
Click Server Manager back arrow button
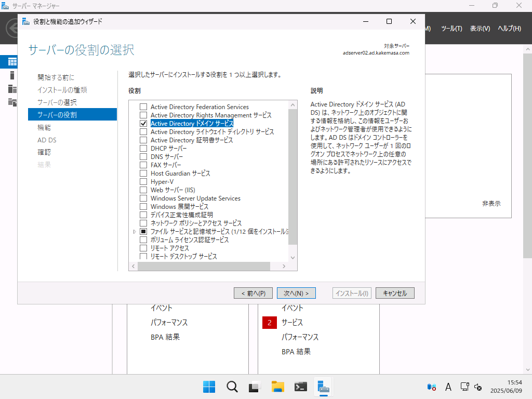13,28
